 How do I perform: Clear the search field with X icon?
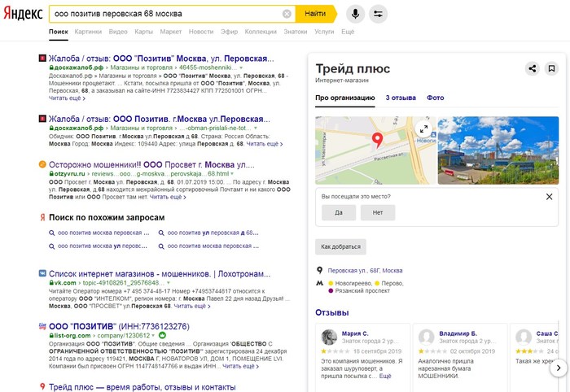pos(287,14)
